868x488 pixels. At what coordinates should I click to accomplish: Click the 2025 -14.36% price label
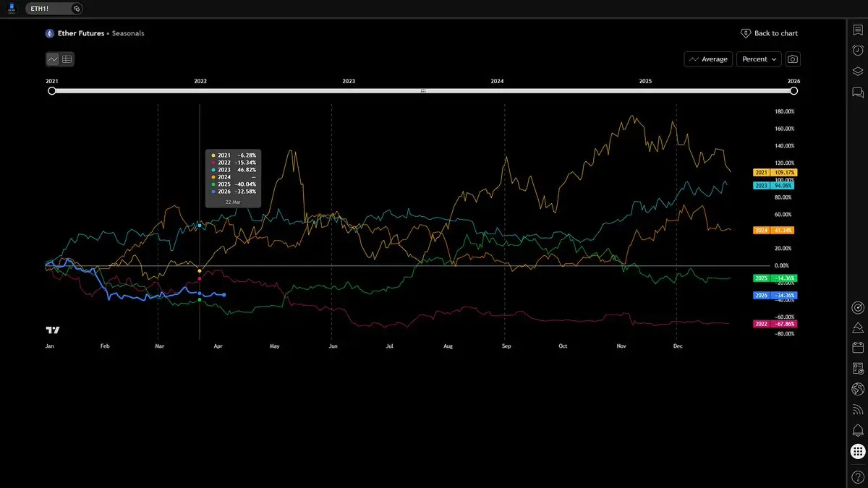pyautogui.click(x=775, y=278)
